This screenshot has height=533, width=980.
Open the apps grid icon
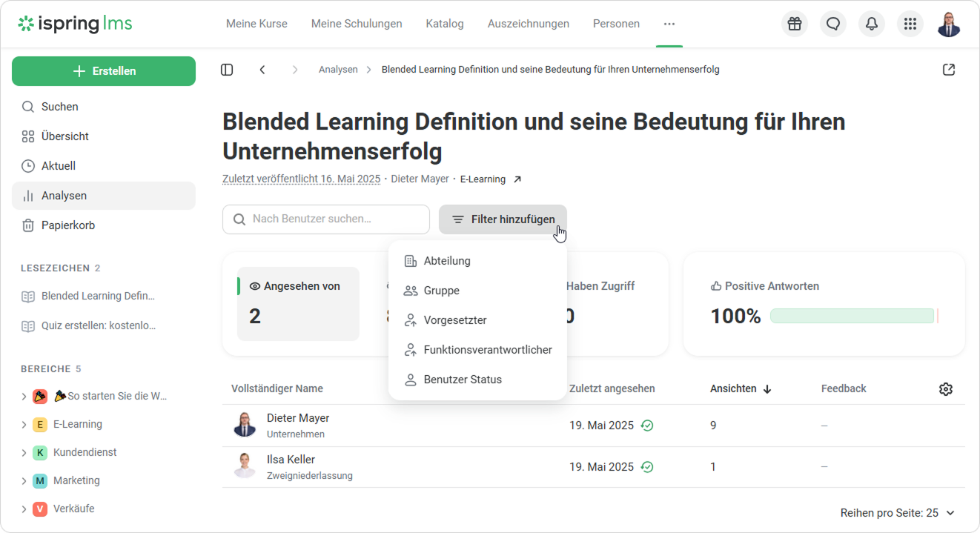(x=910, y=24)
